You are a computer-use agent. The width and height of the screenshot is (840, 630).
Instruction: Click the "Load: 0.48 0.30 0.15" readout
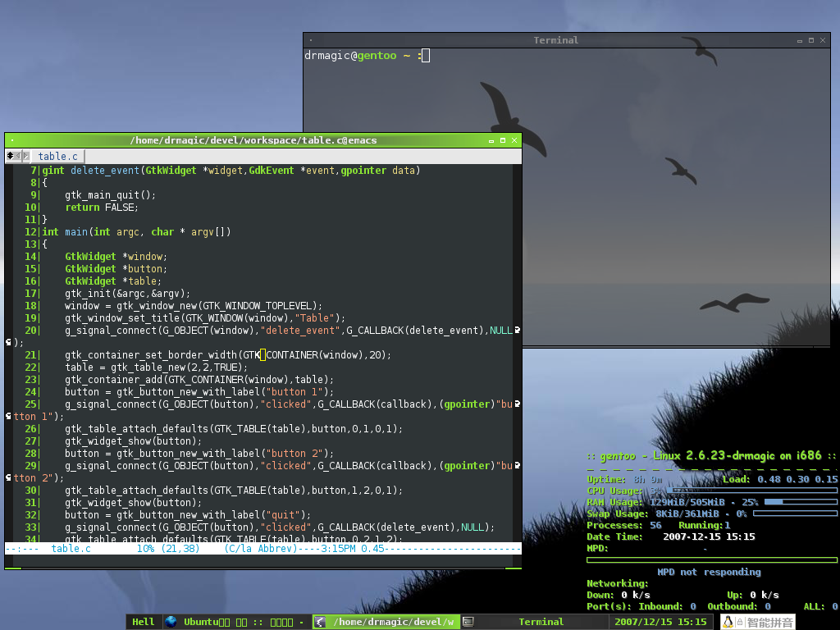(780, 479)
